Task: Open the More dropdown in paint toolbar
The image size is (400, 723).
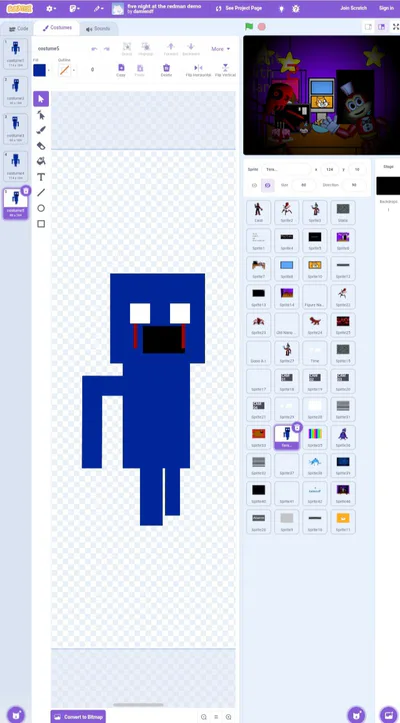Action: pyautogui.click(x=220, y=49)
